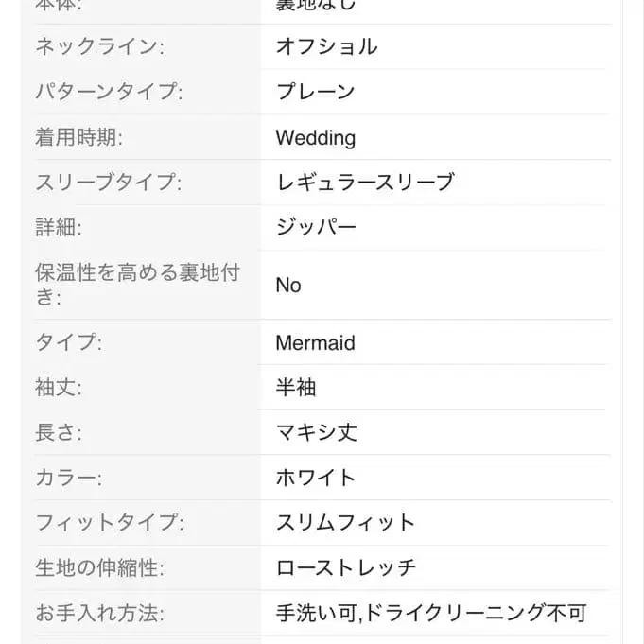
Task: Click the 詳細 label
Action: point(59,228)
